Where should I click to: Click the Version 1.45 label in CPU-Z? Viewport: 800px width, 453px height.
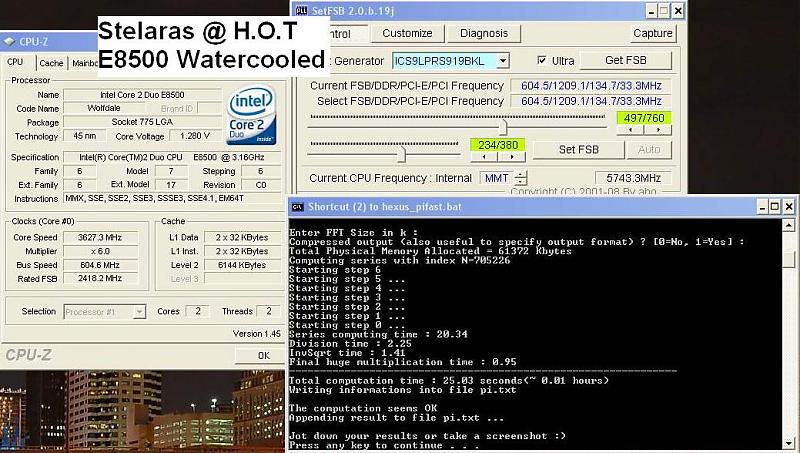tap(257, 334)
